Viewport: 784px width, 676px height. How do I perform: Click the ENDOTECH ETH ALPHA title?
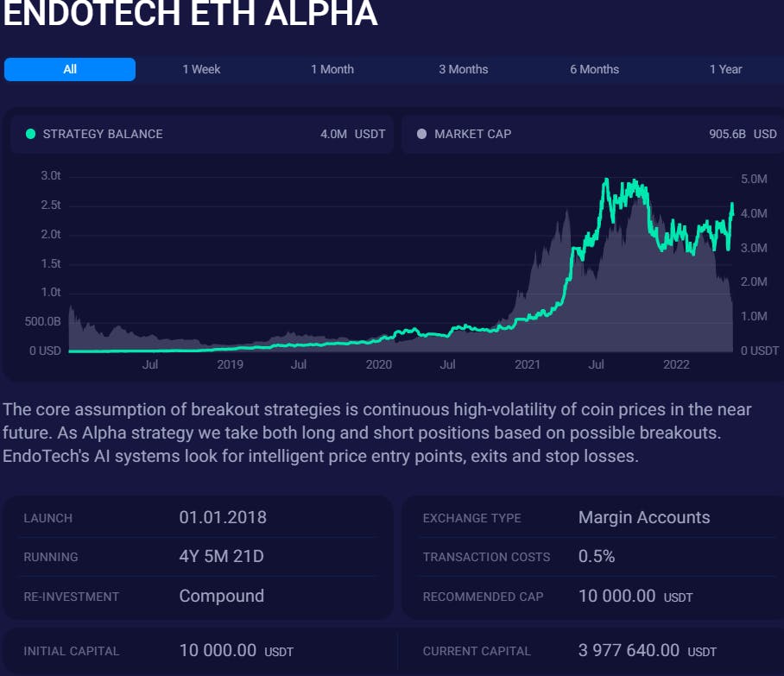click(190, 14)
